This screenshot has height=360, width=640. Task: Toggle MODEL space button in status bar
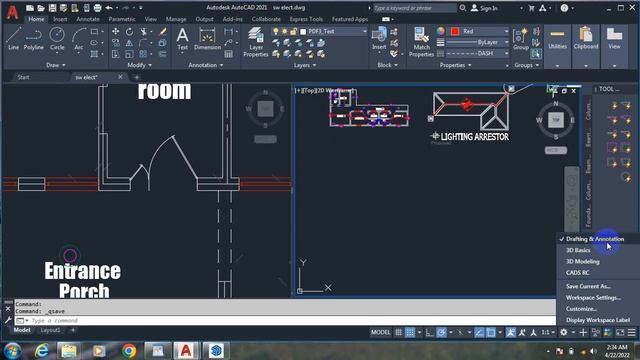[x=380, y=333]
